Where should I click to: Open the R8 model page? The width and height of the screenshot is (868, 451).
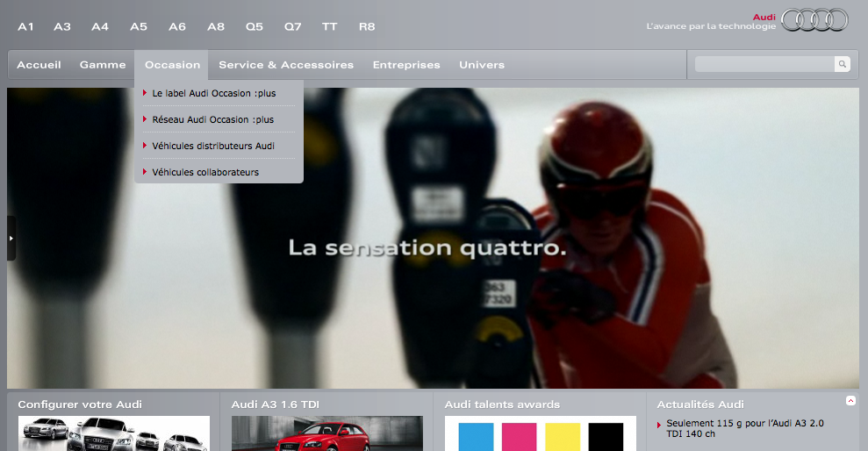pyautogui.click(x=367, y=26)
